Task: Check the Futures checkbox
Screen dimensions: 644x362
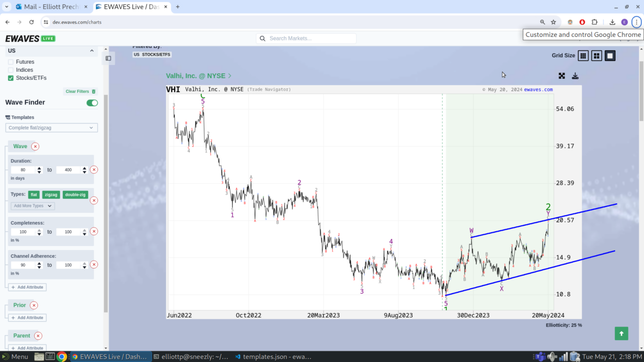Action: click(11, 62)
